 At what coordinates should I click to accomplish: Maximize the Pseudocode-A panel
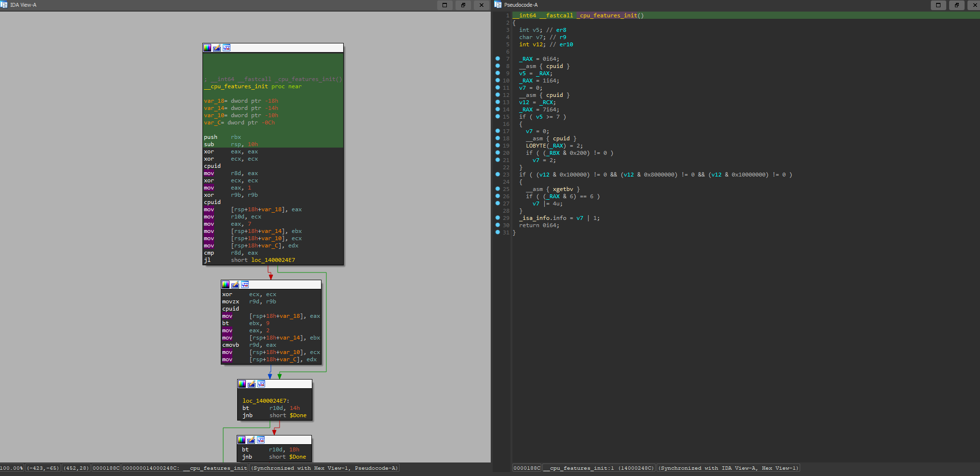click(x=938, y=5)
